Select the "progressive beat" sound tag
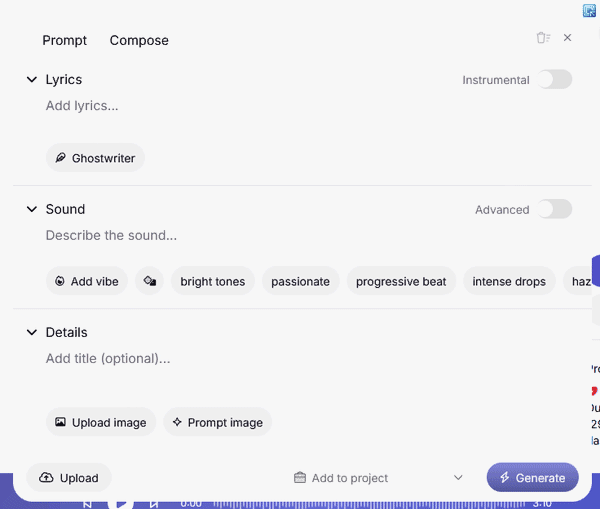Screen dimensions: 600x509 (x=401, y=281)
